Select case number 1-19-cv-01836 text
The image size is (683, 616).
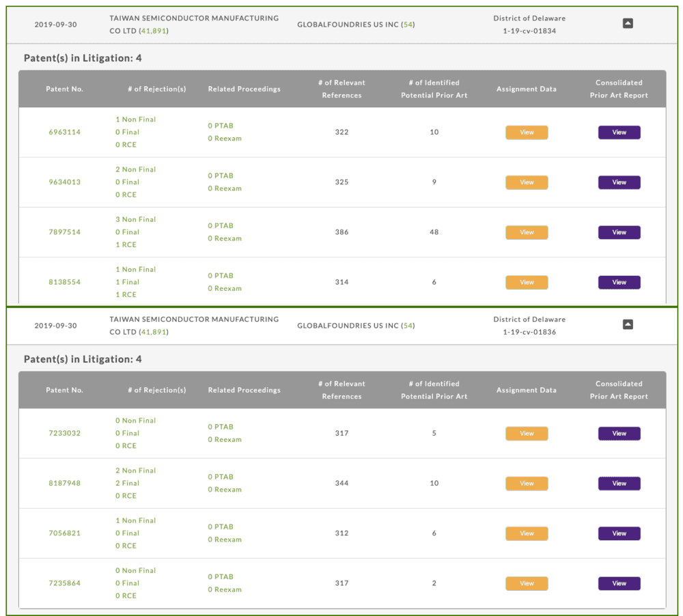tap(529, 332)
